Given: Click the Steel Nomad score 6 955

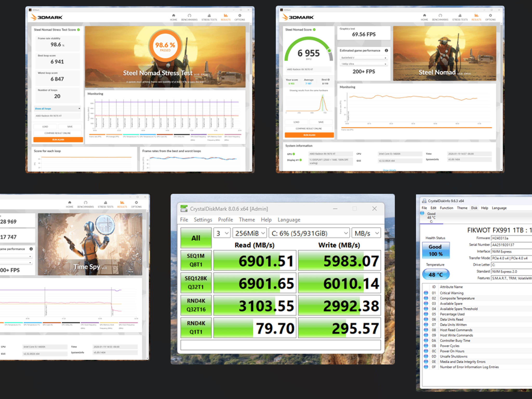Looking at the screenshot, I should [x=309, y=53].
